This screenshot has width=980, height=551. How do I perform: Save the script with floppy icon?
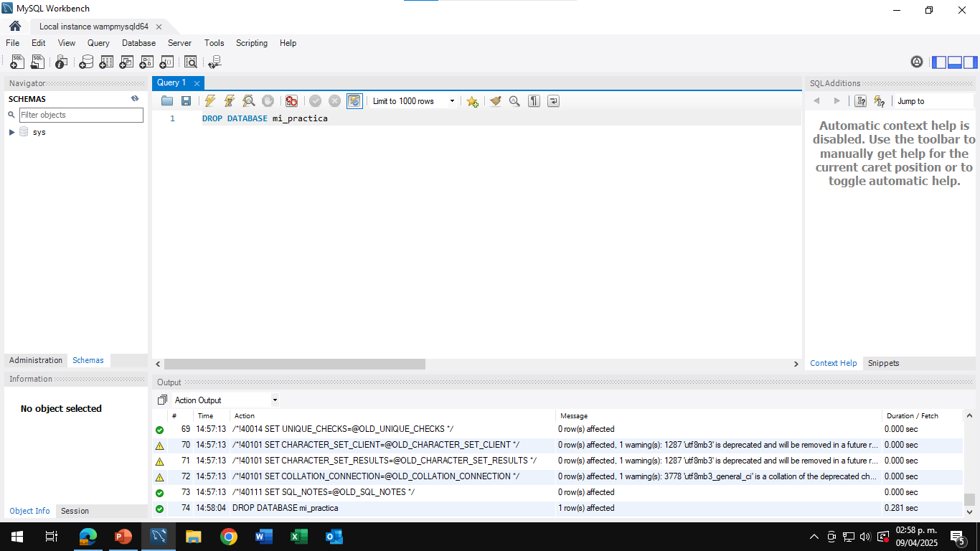tap(186, 101)
